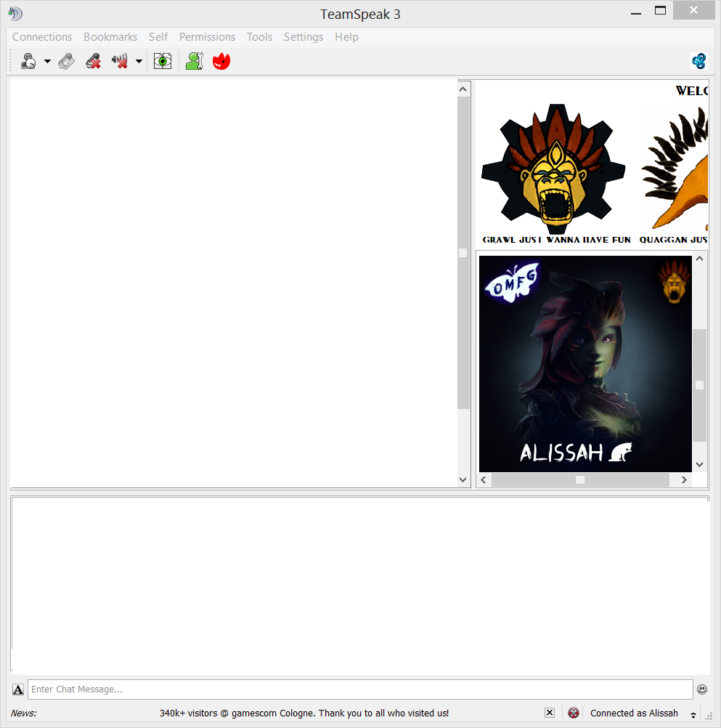Close the news ticker with X button

[x=550, y=713]
